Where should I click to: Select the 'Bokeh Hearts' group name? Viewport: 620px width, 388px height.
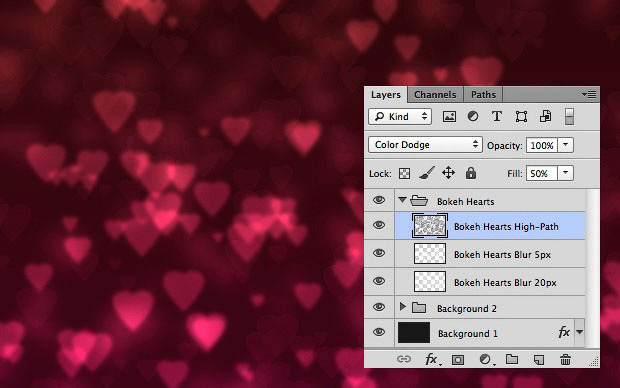[x=466, y=202]
